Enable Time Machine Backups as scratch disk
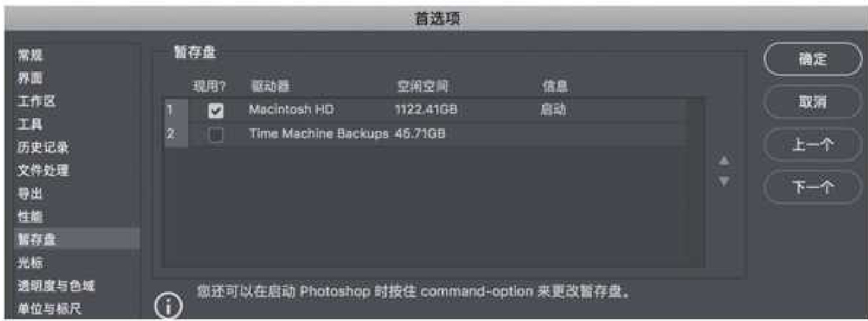Screen dimensions: 868x321 point(214,134)
